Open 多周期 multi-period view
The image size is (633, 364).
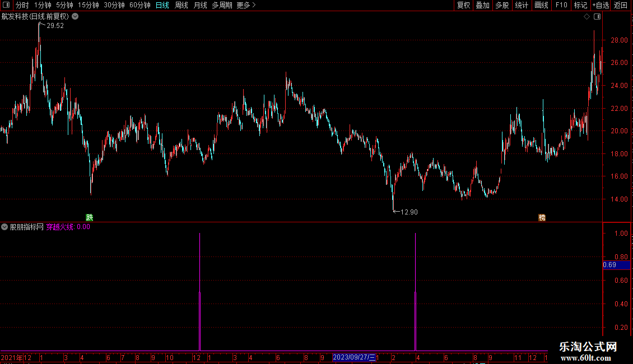222,5
